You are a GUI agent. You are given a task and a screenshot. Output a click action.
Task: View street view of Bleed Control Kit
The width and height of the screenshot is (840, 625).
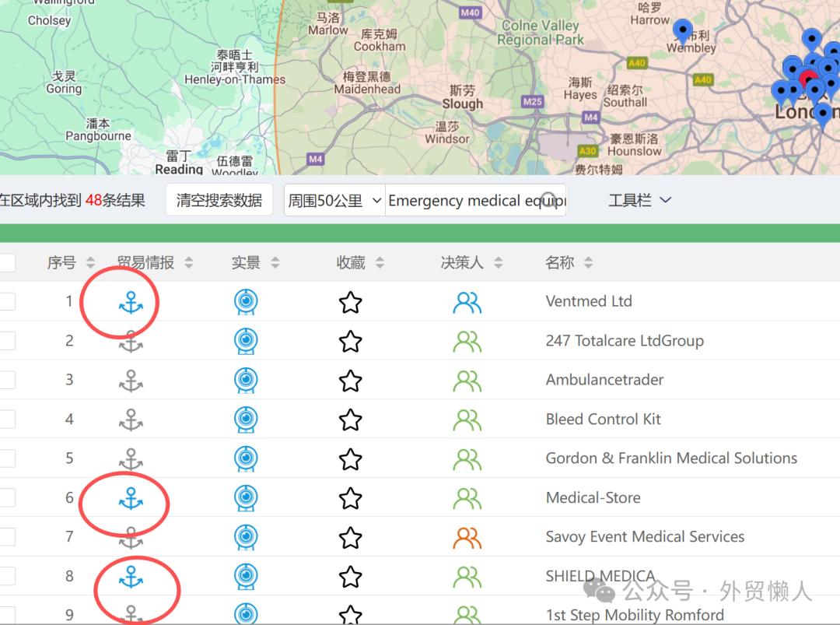click(246, 420)
